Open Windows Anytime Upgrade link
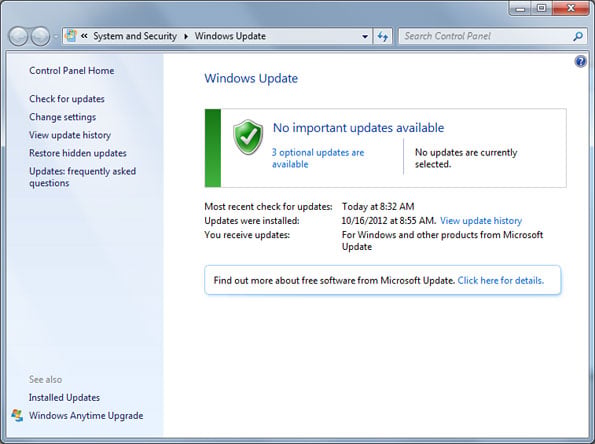Viewport: 595px width, 444px height. (x=86, y=416)
